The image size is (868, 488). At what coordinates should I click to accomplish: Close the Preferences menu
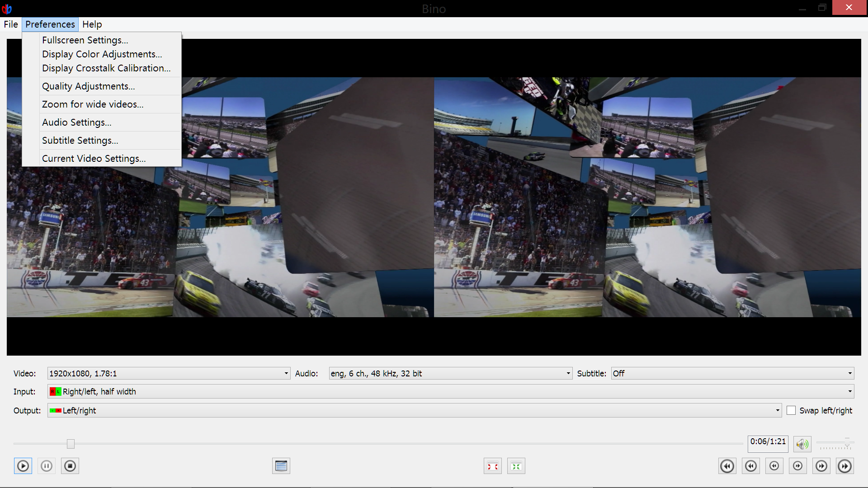tap(50, 24)
